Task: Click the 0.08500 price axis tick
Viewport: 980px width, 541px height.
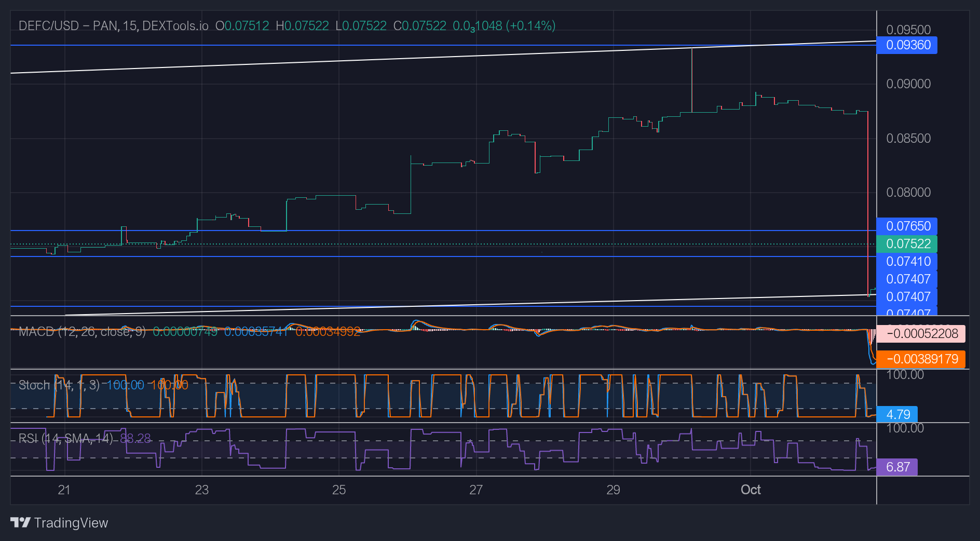Action: coord(908,139)
